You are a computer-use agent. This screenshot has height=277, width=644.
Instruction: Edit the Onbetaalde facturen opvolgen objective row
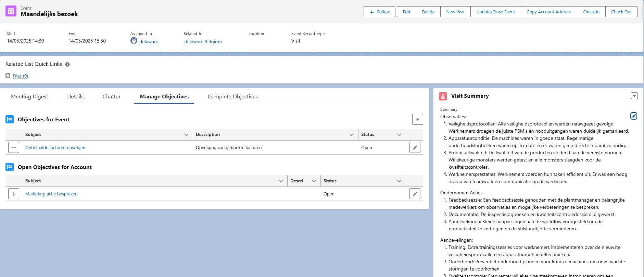415,148
